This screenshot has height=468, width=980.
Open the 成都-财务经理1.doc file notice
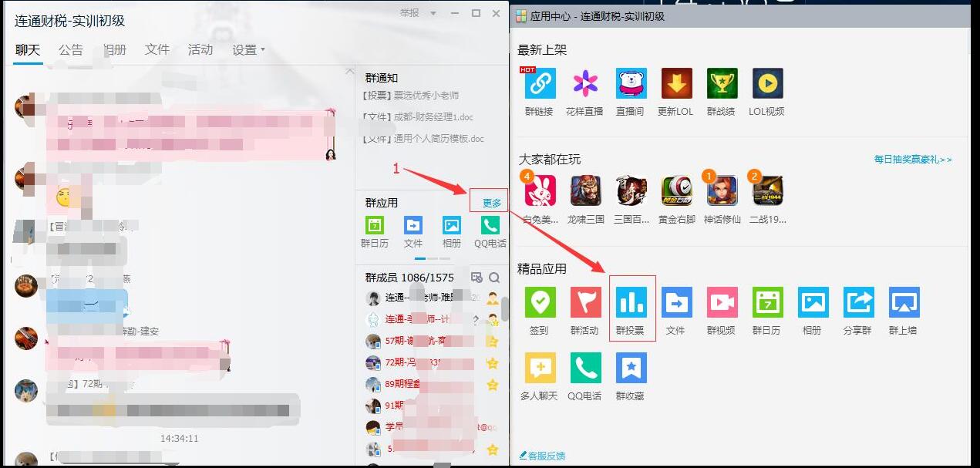pyautogui.click(x=417, y=117)
